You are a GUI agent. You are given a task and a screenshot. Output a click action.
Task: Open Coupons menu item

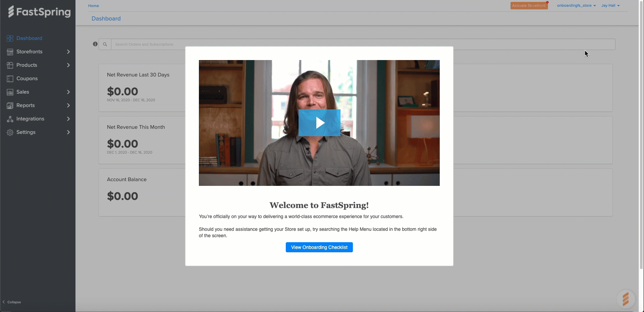point(27,79)
